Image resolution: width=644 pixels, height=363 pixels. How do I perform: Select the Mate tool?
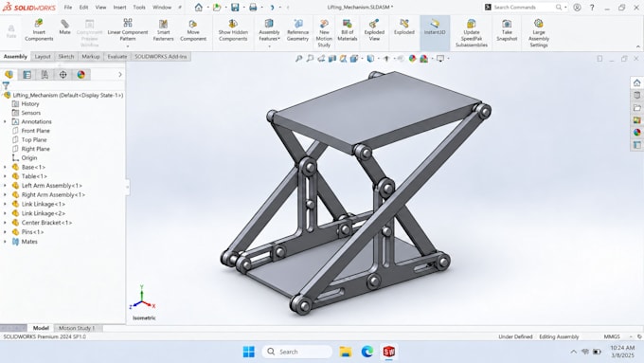coord(64,27)
